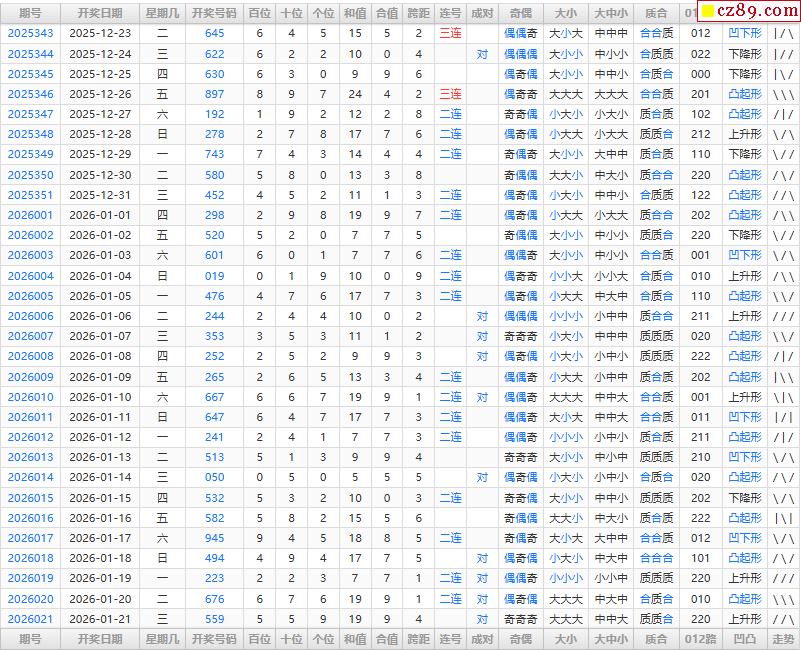The image size is (801, 650).
Task: Click sum value 24 in row 2025346
Action: [355, 94]
